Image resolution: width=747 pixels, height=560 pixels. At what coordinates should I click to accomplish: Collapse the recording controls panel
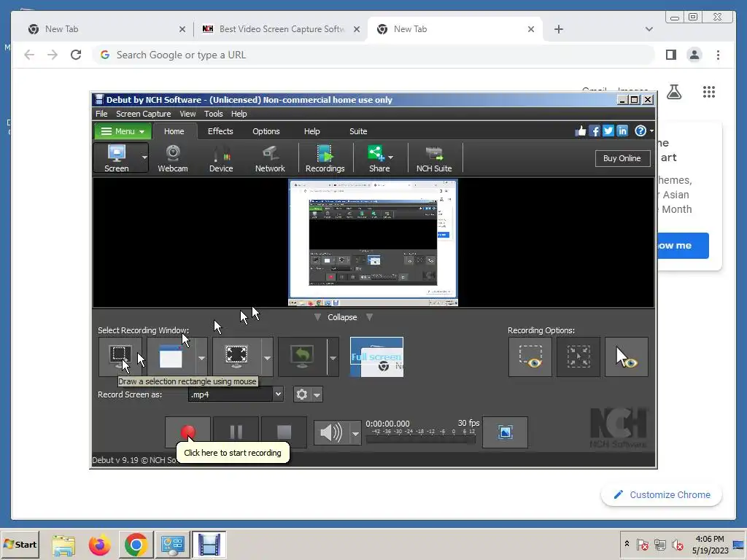pos(342,317)
